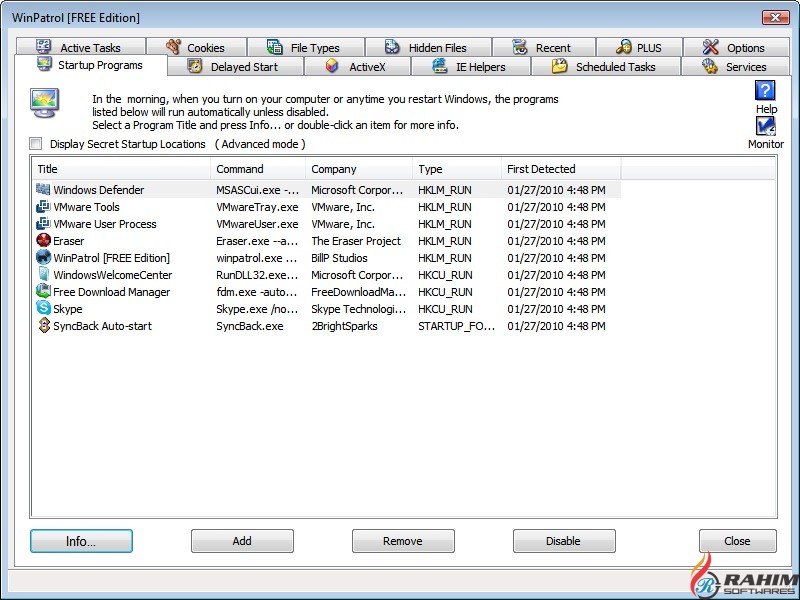Select the Windows Defender entry title
This screenshot has height=600, width=800.
point(98,190)
